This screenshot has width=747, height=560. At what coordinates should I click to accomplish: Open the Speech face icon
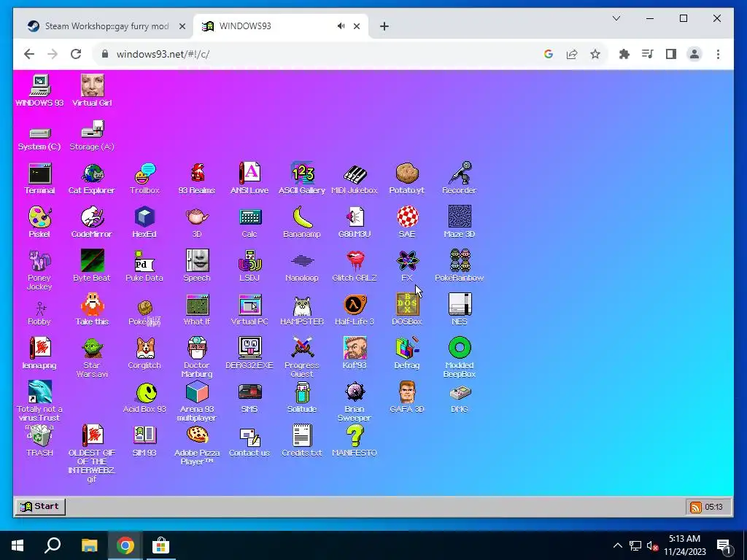[x=197, y=262]
